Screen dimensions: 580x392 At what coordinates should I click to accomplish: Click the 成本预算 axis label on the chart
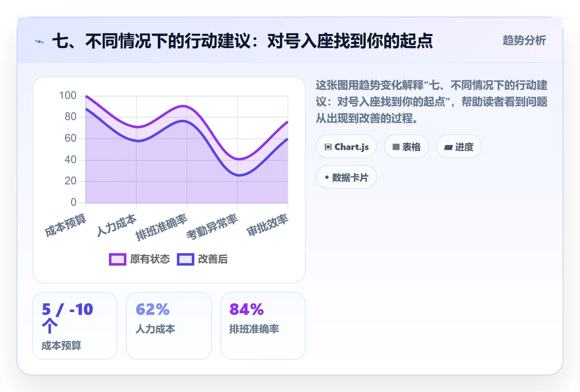[65, 225]
